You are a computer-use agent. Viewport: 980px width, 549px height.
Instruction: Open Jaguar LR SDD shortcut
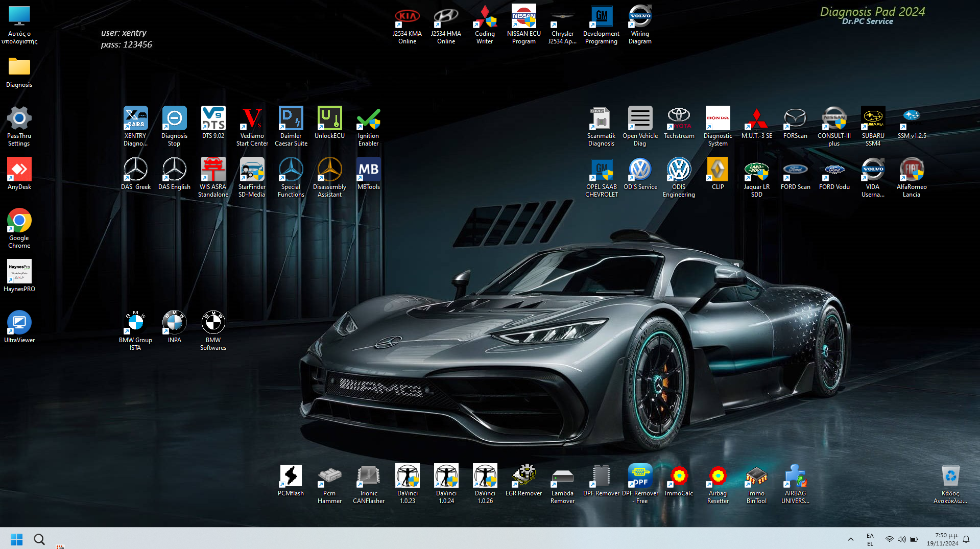point(756,177)
